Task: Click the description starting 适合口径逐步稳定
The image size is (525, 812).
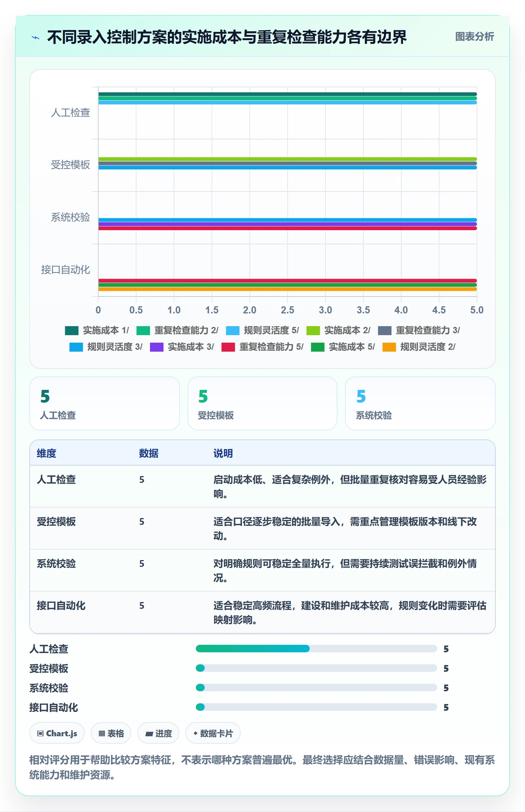Action: (x=345, y=529)
